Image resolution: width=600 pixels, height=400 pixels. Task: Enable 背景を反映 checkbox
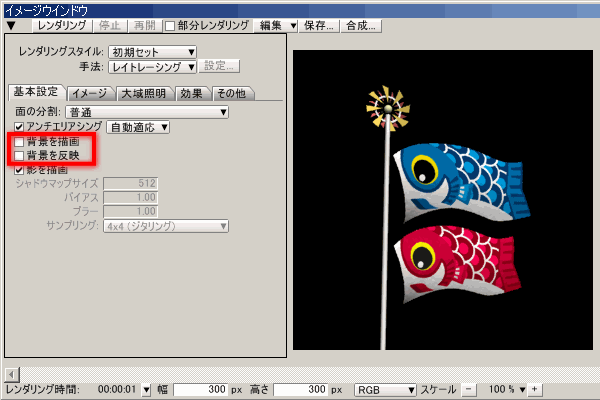(19, 156)
